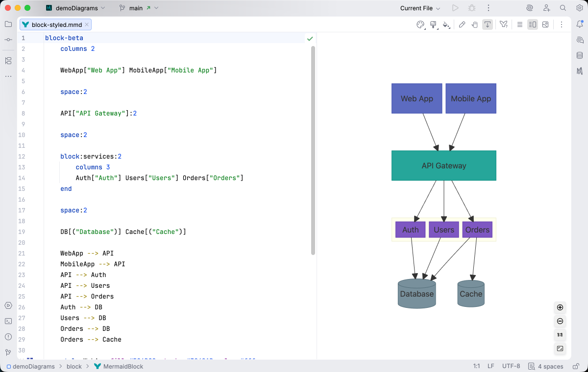Open Code With Me add-user icon
Screen dimensions: 588x372
pyautogui.click(x=546, y=8)
